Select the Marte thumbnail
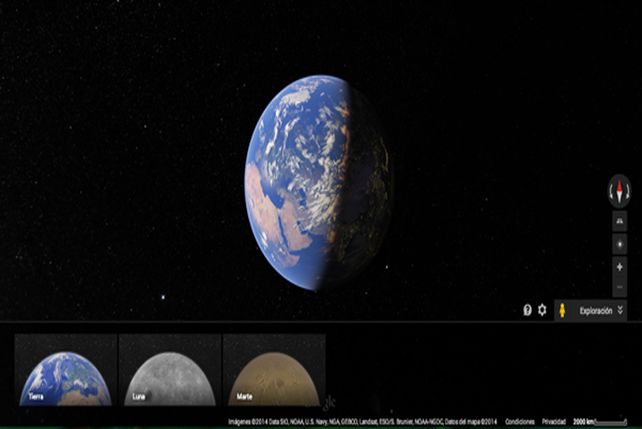Viewport: 642px width, 429px height. pyautogui.click(x=274, y=370)
